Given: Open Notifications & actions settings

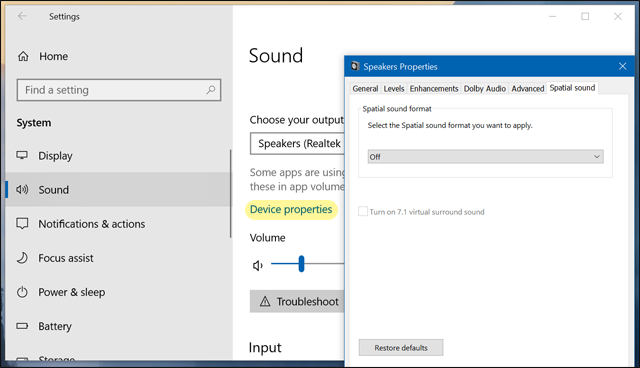Looking at the screenshot, I should (118, 224).
